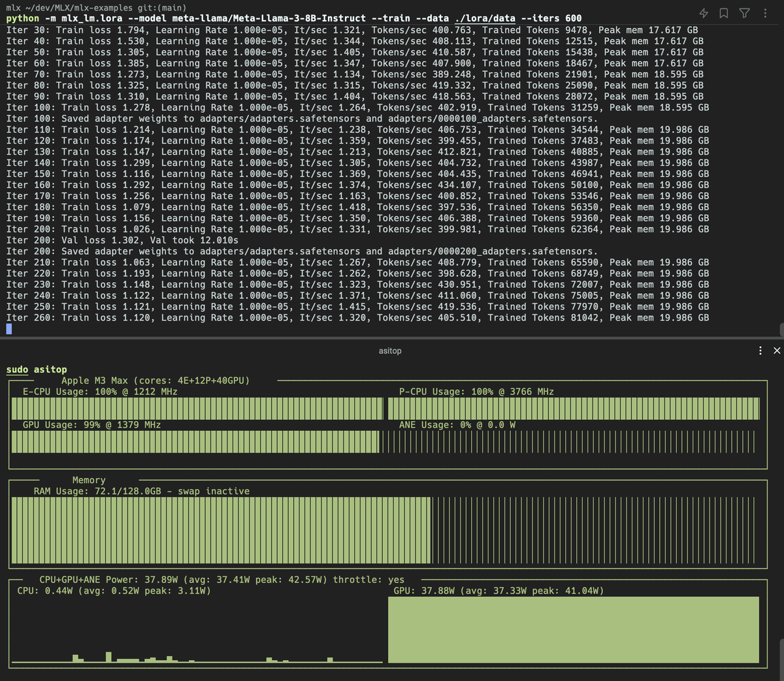Click 'CPU: 0.44W (avg: 0.52W peak: 3.11W)' label
This screenshot has width=784, height=681.
114,591
